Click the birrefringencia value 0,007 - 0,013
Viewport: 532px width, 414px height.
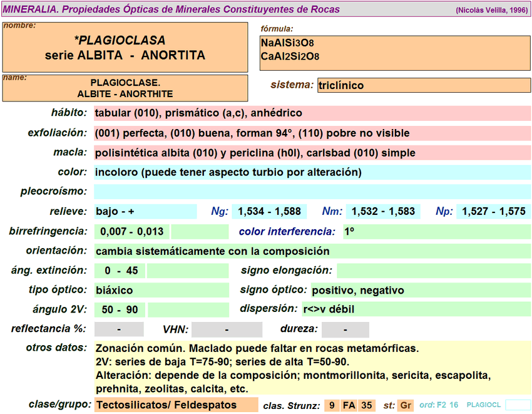point(131,232)
